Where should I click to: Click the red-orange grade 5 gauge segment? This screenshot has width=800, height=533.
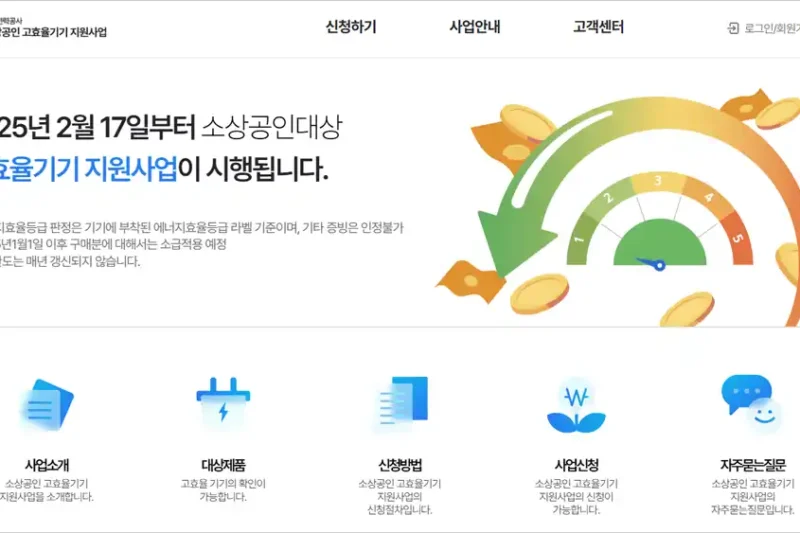click(736, 238)
